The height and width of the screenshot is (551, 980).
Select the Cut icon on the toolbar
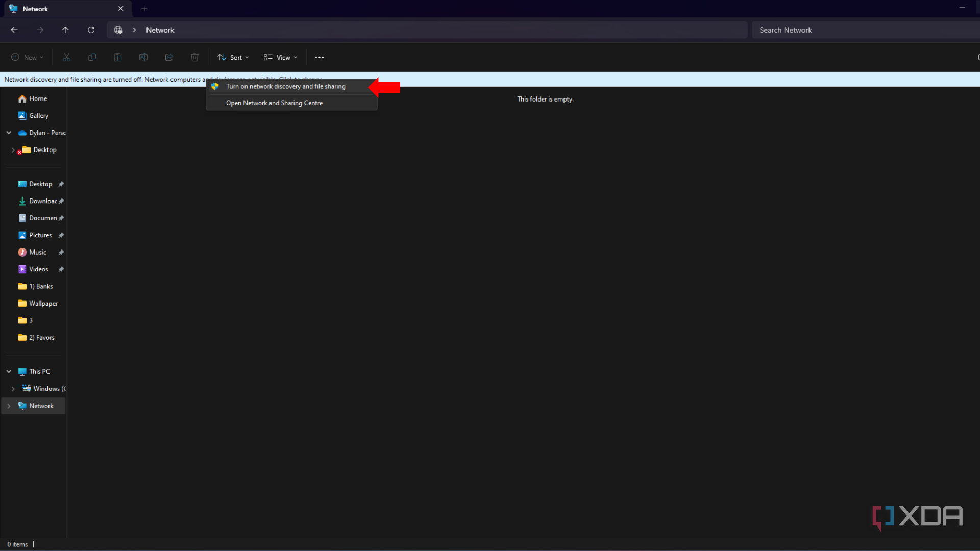pos(66,57)
